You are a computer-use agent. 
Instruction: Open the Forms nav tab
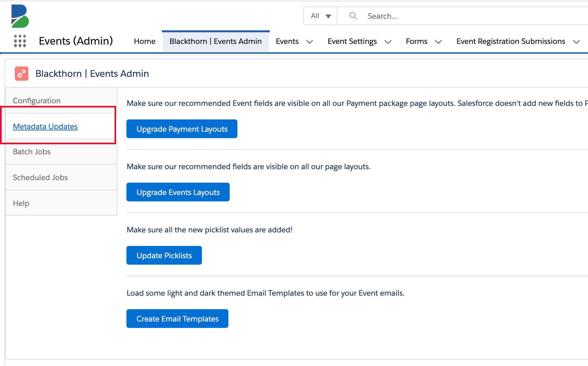coord(416,41)
